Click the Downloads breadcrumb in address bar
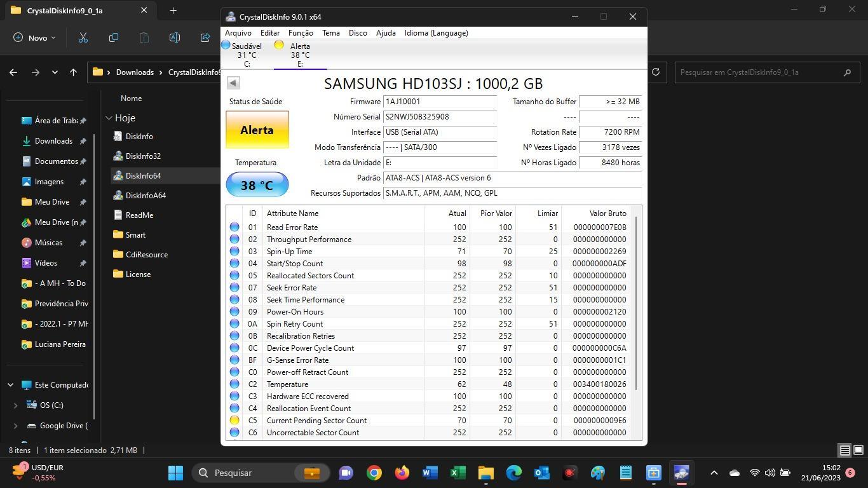The height and width of the screenshot is (488, 868). tap(135, 72)
